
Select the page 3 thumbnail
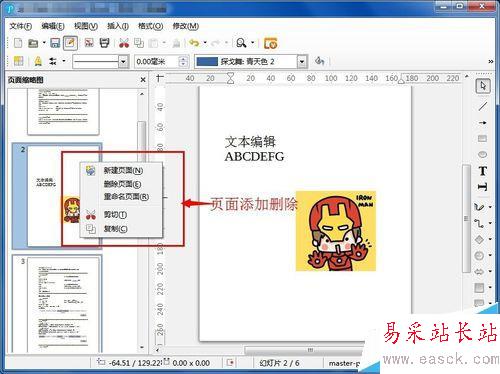[57, 304]
